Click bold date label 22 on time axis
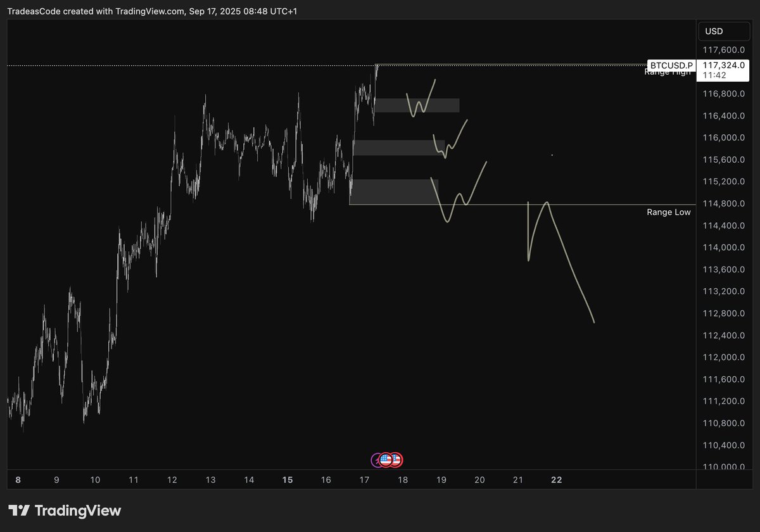This screenshot has width=760, height=532. (557, 480)
